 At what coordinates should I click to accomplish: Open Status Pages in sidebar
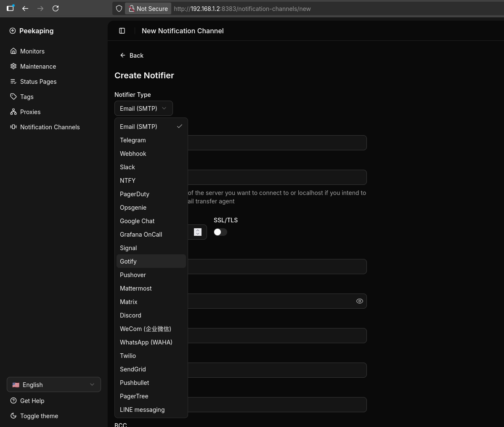pyautogui.click(x=38, y=82)
